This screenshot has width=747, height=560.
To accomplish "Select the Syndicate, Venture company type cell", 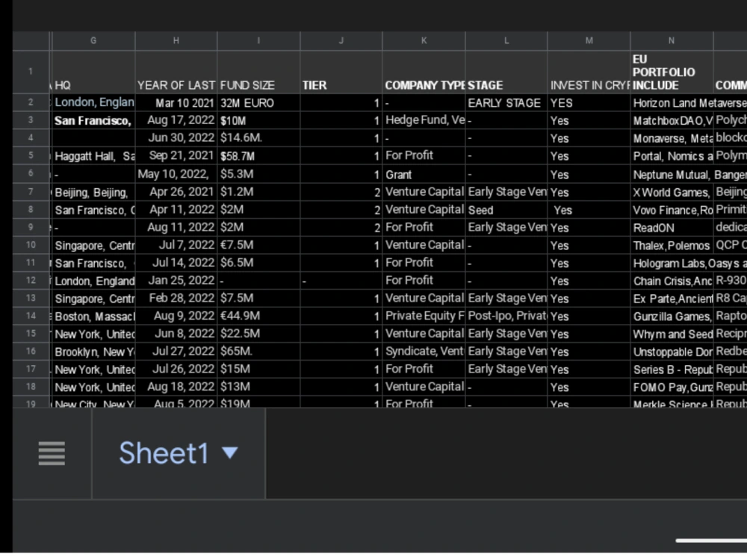I will pos(424,351).
